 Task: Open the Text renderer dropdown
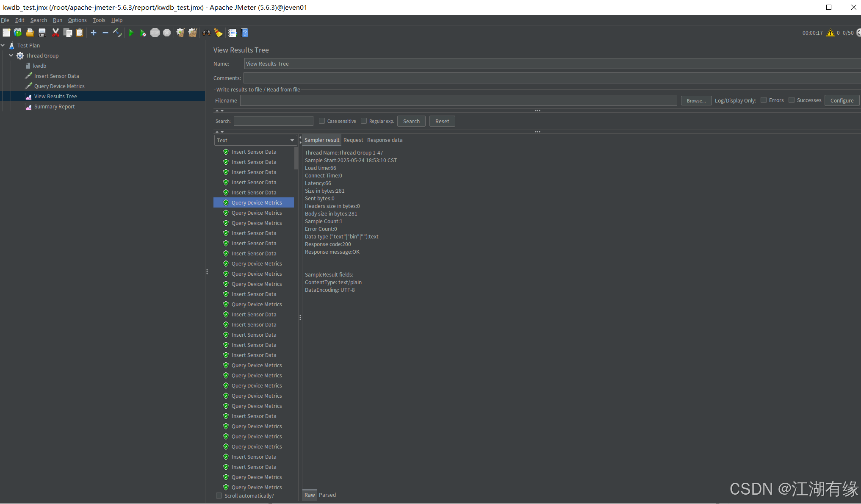click(x=255, y=140)
